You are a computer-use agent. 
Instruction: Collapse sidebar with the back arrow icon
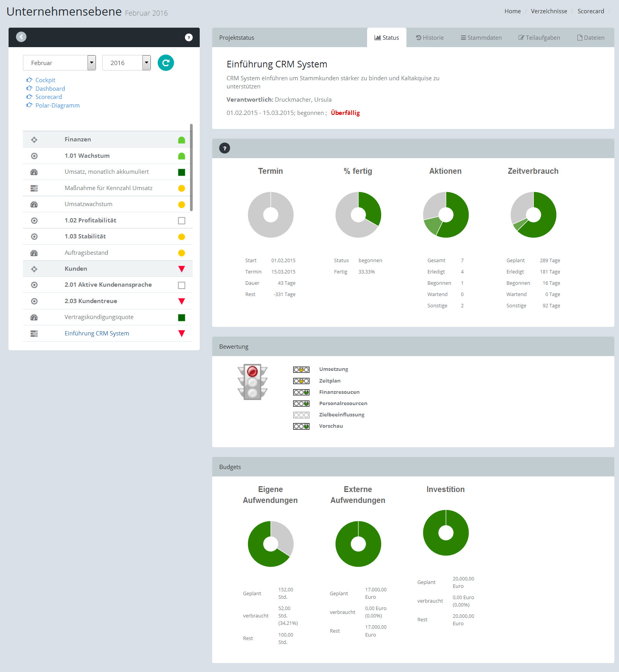point(21,37)
